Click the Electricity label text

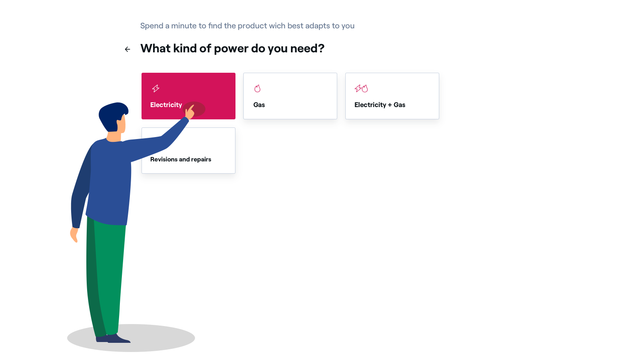pyautogui.click(x=166, y=105)
